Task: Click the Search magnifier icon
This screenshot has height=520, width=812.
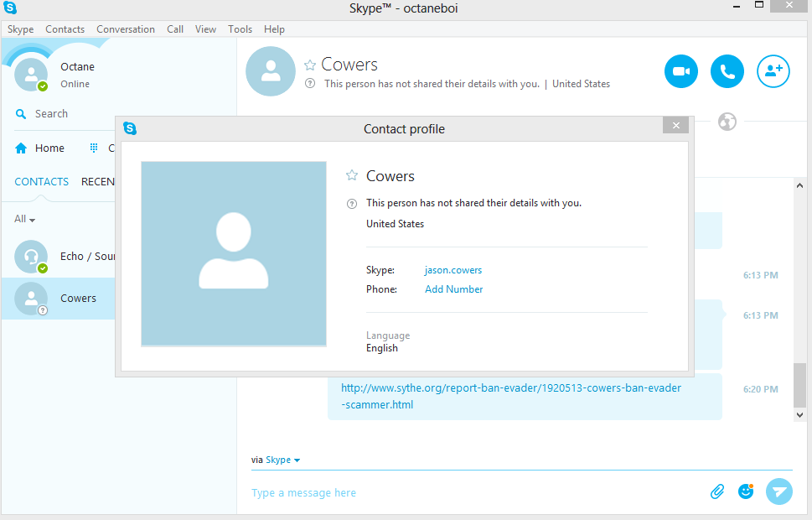Action: [21, 113]
